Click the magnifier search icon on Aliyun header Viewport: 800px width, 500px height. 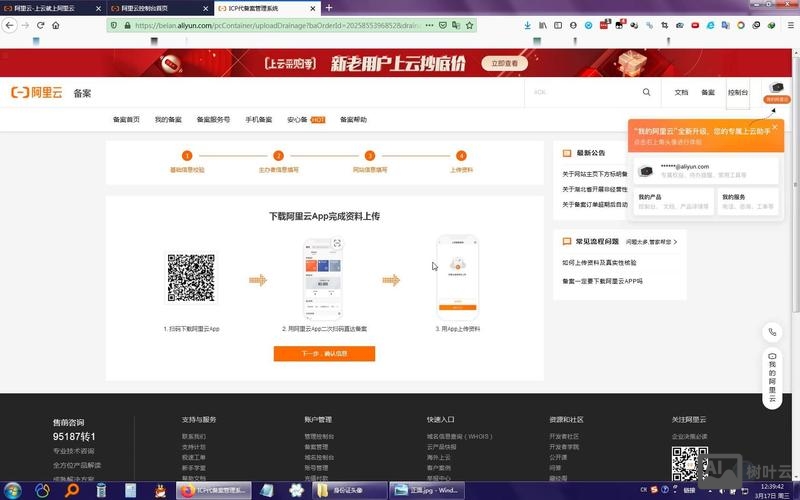(646, 92)
